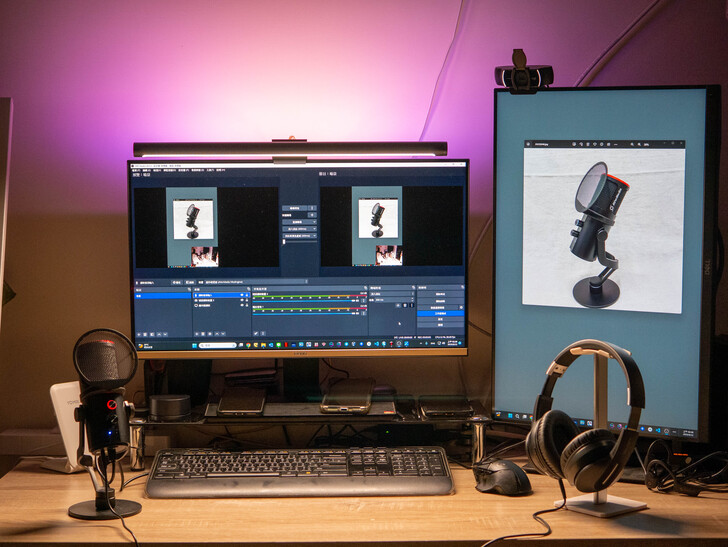Viewport: 728px width, 547px height.
Task: Open green LINE app icon on main taskbar
Action: point(279,345)
